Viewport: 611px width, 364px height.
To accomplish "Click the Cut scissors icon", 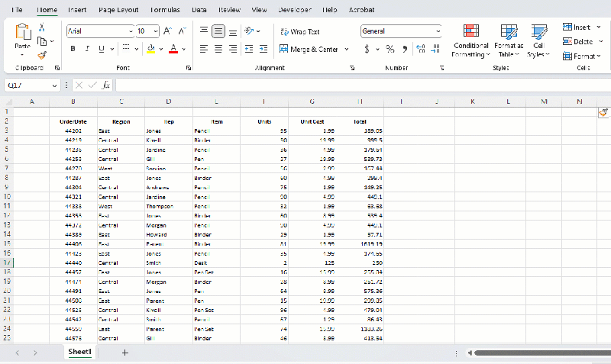I will 42,27.
